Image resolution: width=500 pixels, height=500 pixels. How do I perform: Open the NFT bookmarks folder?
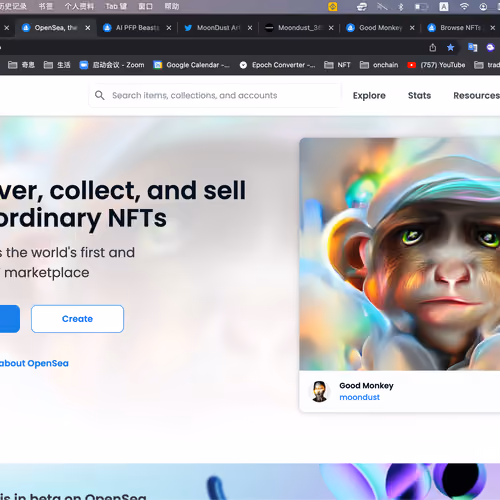coord(337,65)
